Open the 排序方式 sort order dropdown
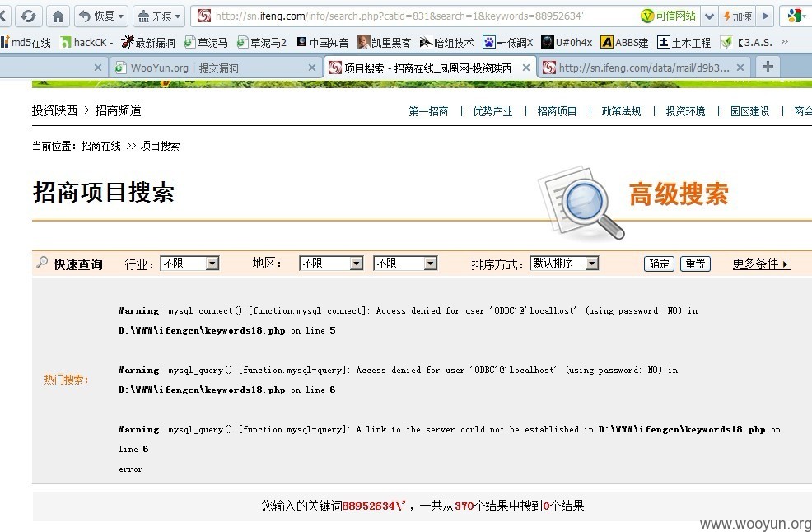This screenshot has width=812, height=532. pos(564,264)
